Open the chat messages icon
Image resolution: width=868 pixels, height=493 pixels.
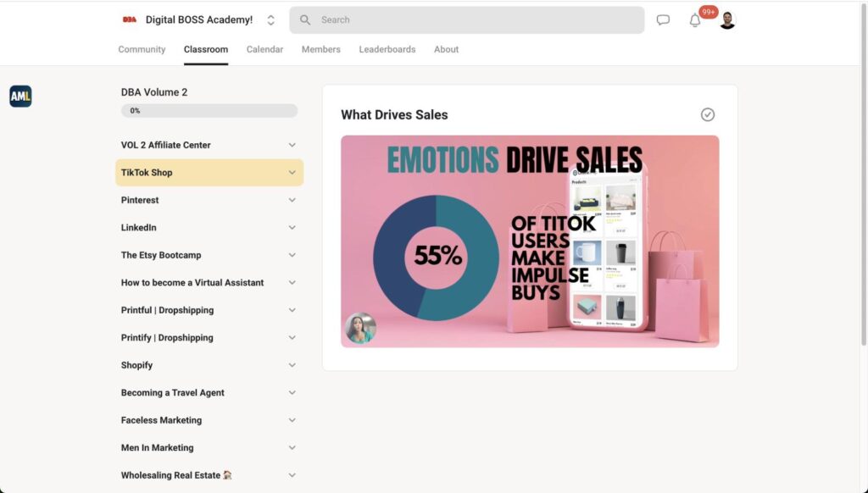tap(663, 20)
